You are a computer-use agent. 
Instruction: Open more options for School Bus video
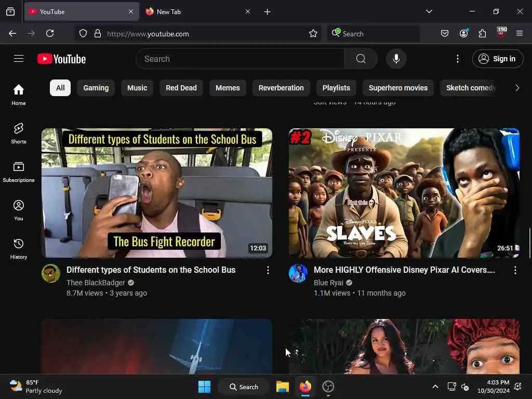pos(268,270)
